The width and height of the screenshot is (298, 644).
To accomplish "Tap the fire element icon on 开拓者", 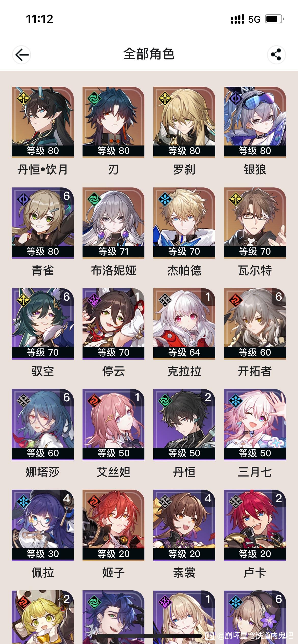I will (236, 300).
